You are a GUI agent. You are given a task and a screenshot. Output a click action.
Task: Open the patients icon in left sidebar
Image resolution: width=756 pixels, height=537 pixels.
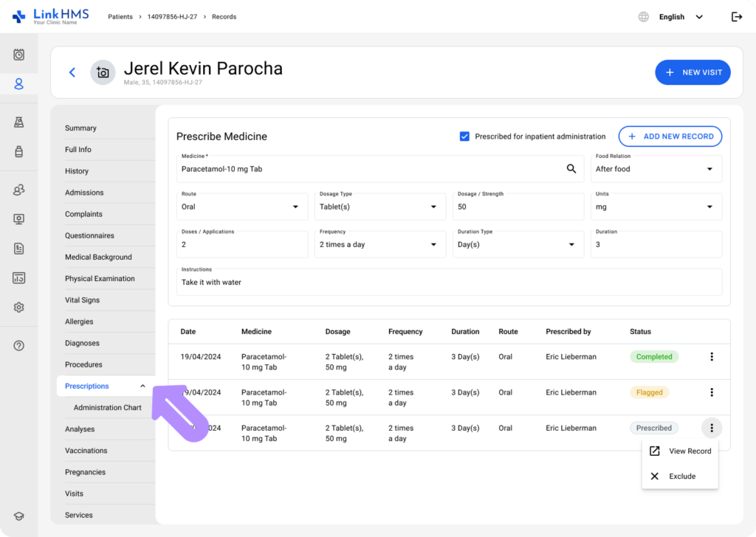pos(19,84)
